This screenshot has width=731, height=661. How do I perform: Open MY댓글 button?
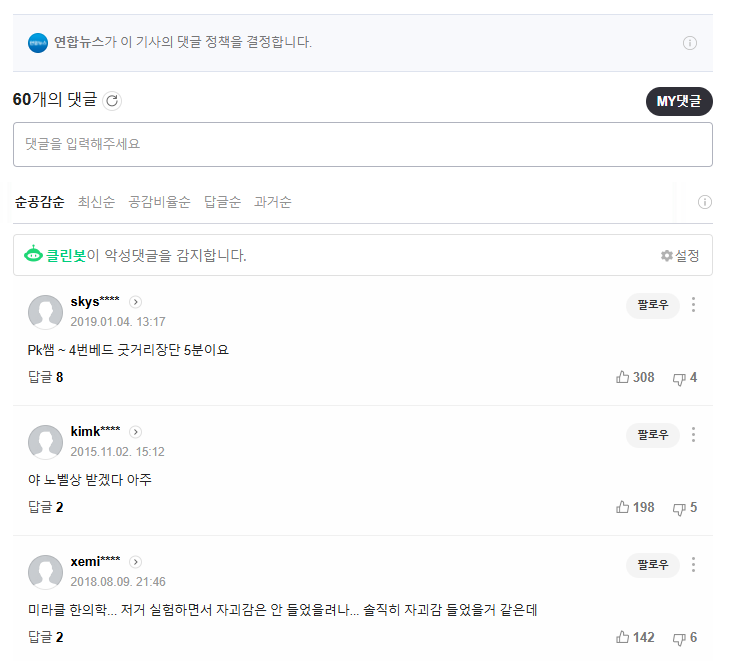[678, 101]
